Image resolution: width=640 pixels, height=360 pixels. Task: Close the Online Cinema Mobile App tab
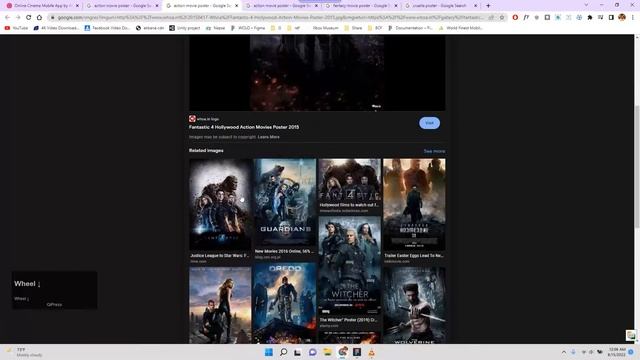click(77, 6)
